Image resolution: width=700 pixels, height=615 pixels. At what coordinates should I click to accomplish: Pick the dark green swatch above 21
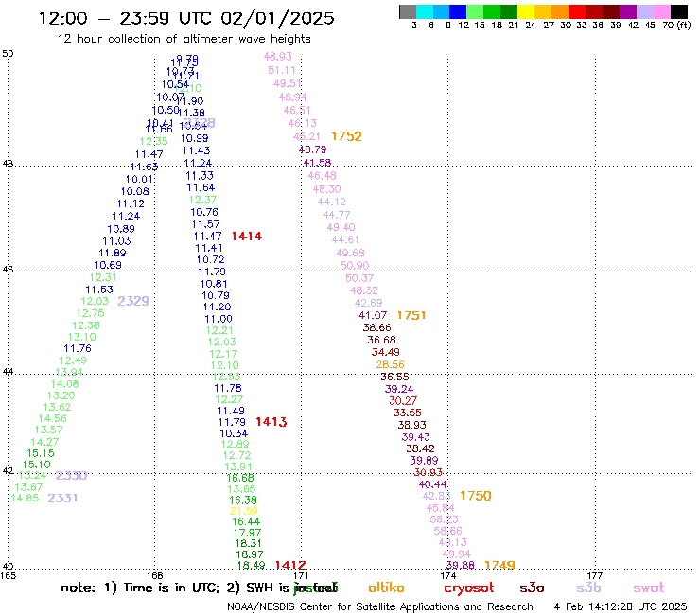pyautogui.click(x=509, y=11)
